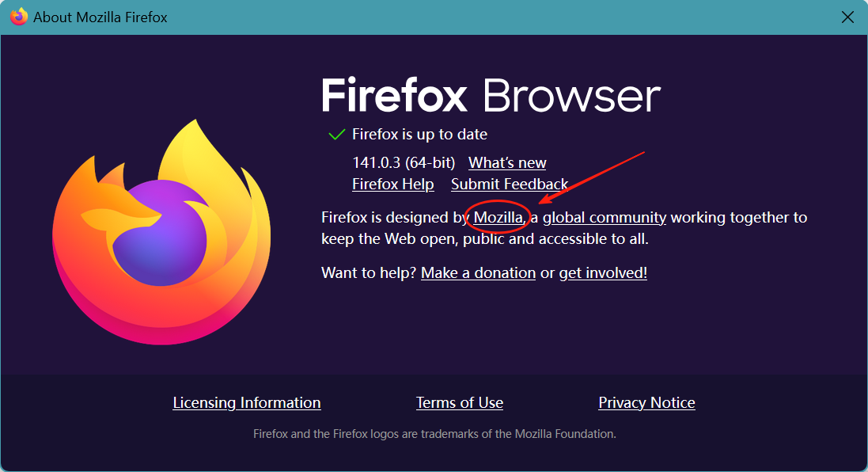Click 'keep the Web open' description line
Image resolution: width=868 pixels, height=472 pixels.
485,238
